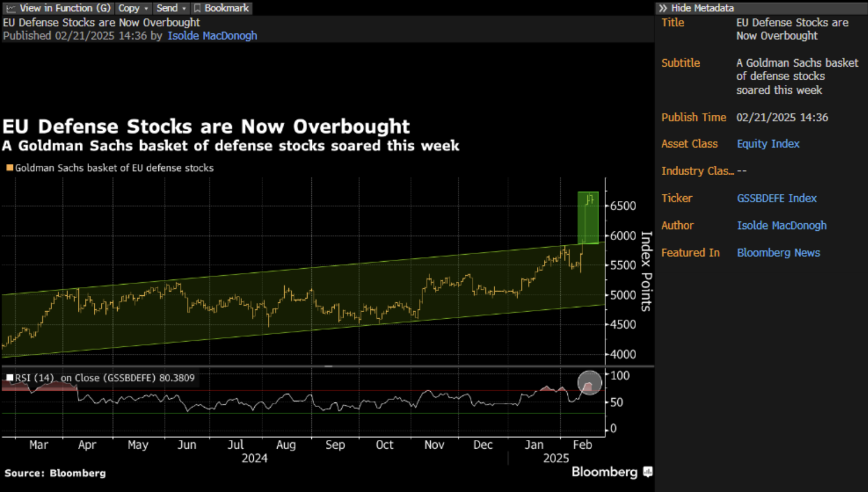
Task: Click the Ticker field label
Action: pyautogui.click(x=676, y=199)
